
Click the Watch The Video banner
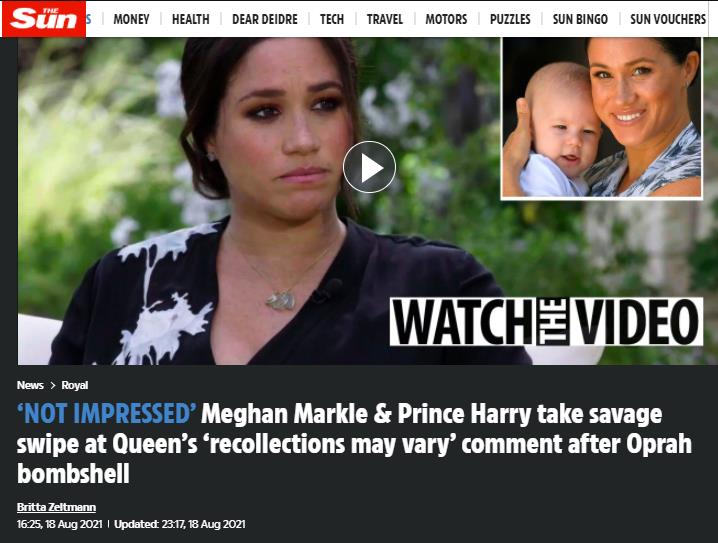[x=546, y=321]
